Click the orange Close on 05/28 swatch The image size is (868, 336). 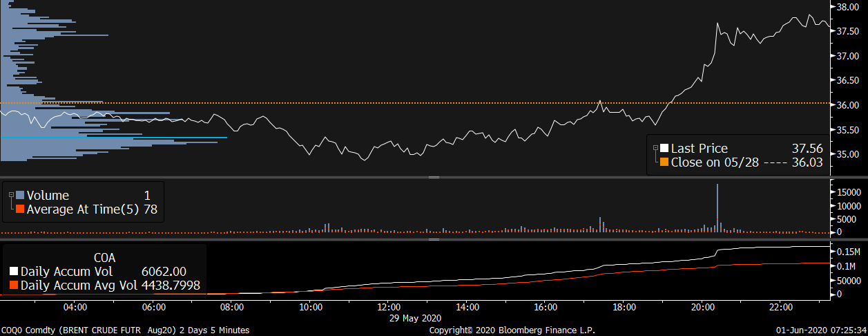click(x=664, y=162)
